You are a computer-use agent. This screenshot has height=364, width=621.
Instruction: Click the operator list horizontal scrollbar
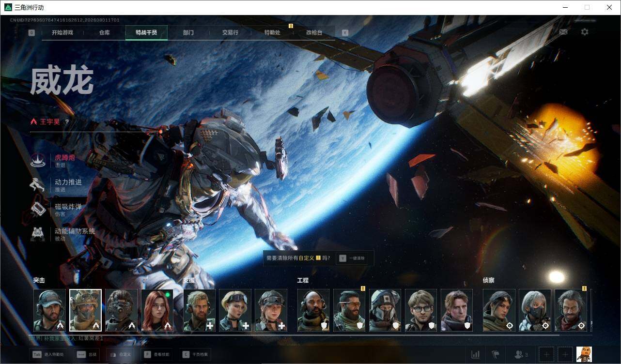pos(295,334)
